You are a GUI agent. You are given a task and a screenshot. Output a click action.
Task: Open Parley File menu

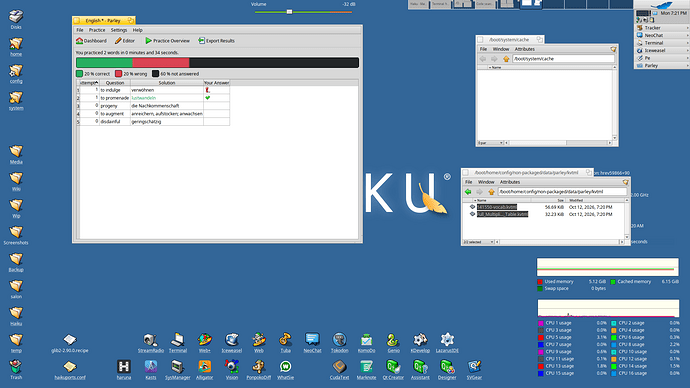pyautogui.click(x=80, y=30)
